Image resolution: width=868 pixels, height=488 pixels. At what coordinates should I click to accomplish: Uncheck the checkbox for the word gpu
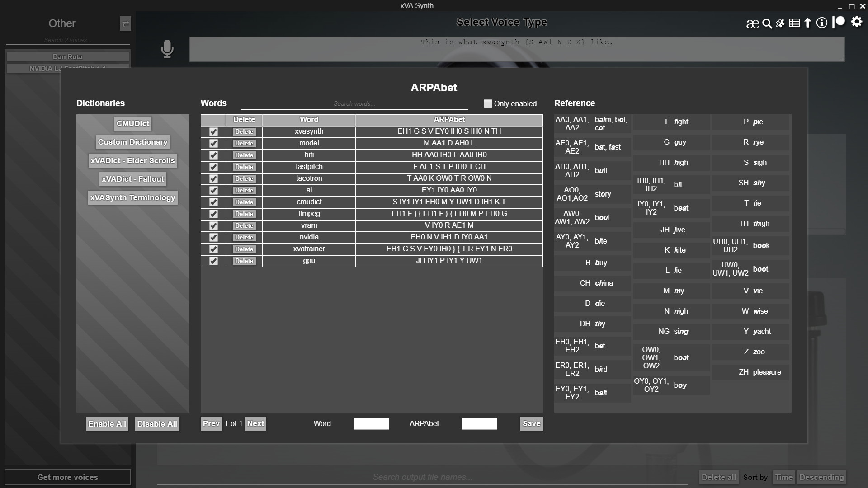[213, 261]
